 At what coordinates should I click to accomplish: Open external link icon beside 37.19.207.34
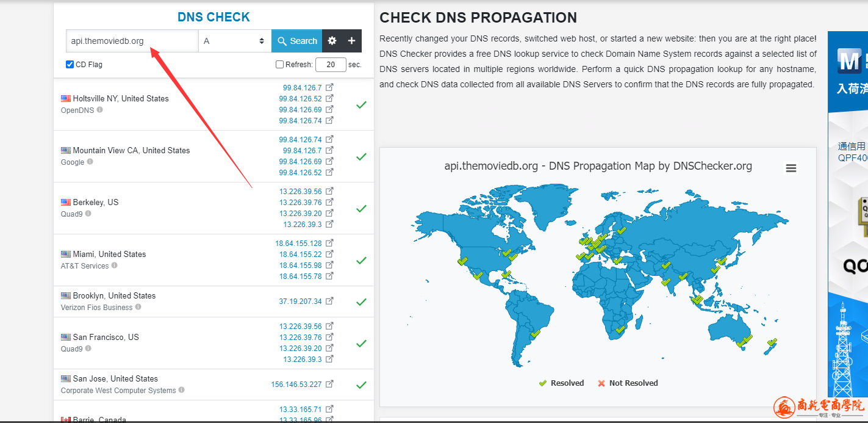[x=329, y=301]
